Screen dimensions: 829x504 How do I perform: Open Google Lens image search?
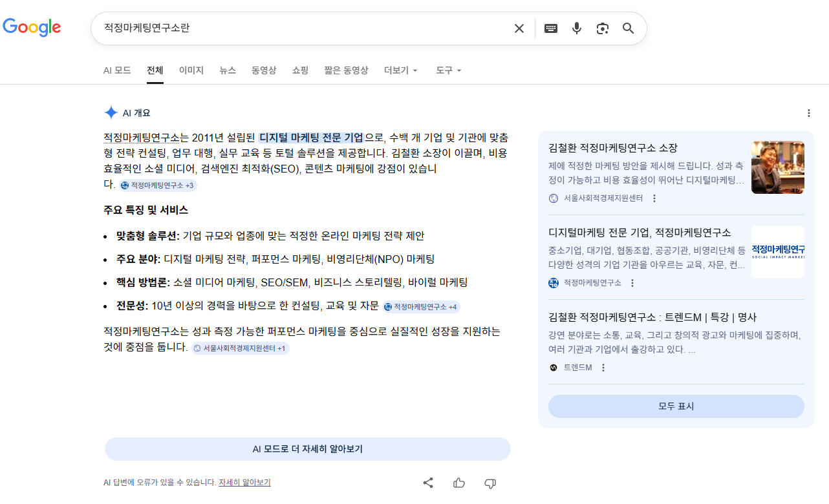point(603,28)
